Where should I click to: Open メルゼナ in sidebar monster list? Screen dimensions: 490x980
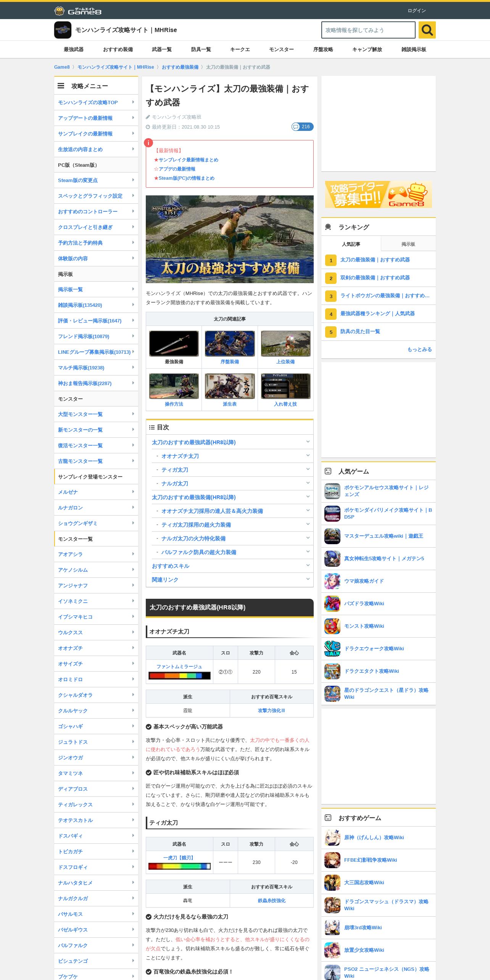pos(96,492)
